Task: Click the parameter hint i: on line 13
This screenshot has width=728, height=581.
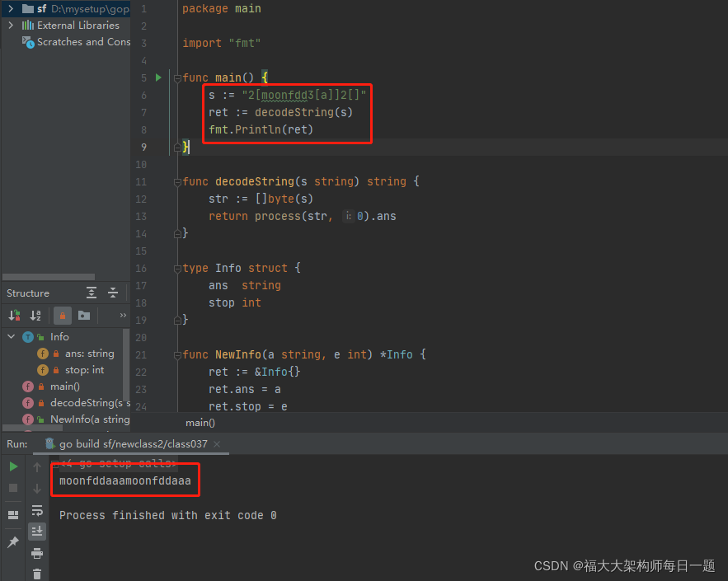Action: 348,216
